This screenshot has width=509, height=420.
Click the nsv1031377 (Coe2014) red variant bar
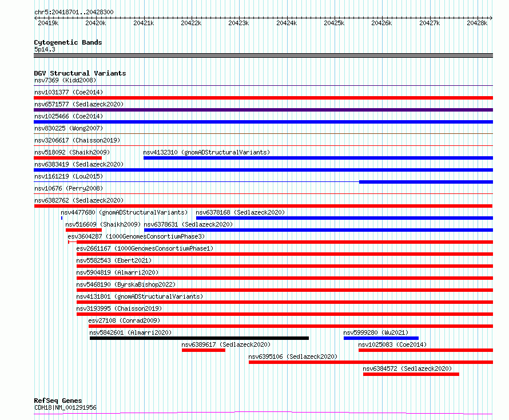(x=263, y=98)
